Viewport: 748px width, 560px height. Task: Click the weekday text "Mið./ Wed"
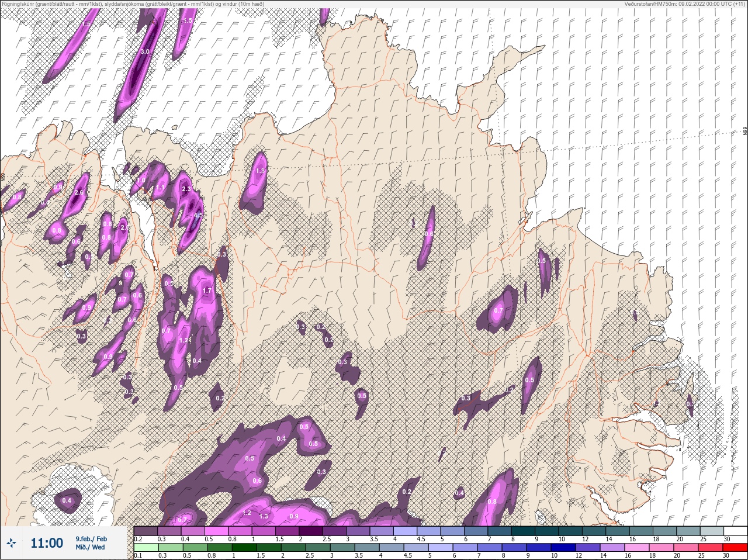tap(91, 547)
